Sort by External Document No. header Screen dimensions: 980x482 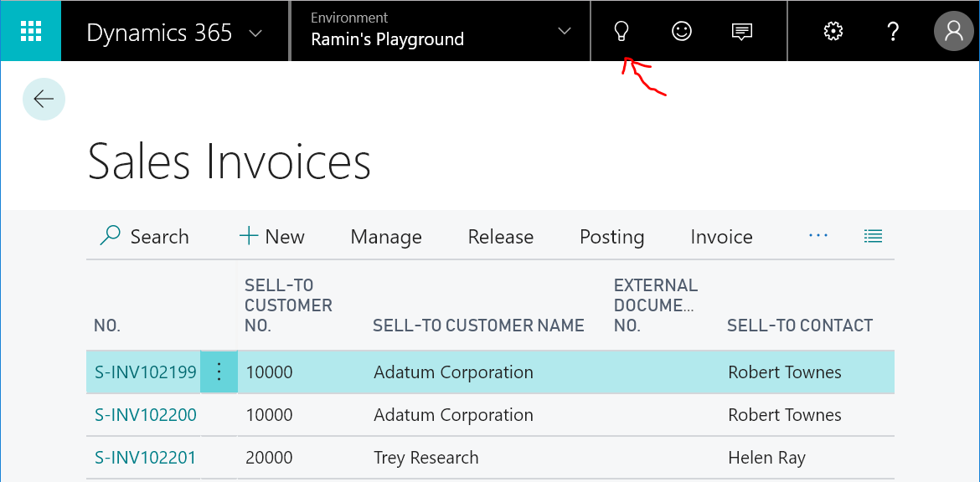point(656,305)
